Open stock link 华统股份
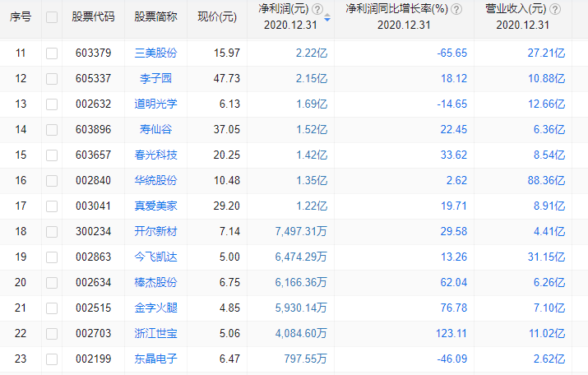This screenshot has width=588, height=375. [155, 180]
